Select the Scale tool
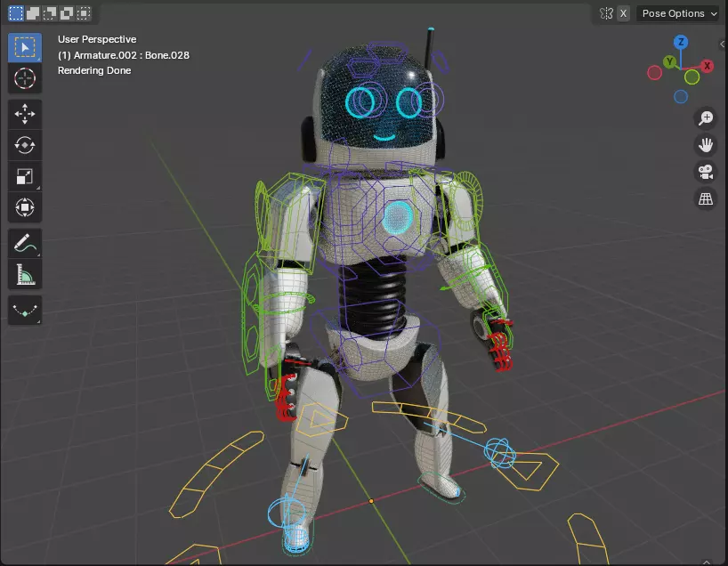This screenshot has height=566, width=728. pyautogui.click(x=25, y=176)
